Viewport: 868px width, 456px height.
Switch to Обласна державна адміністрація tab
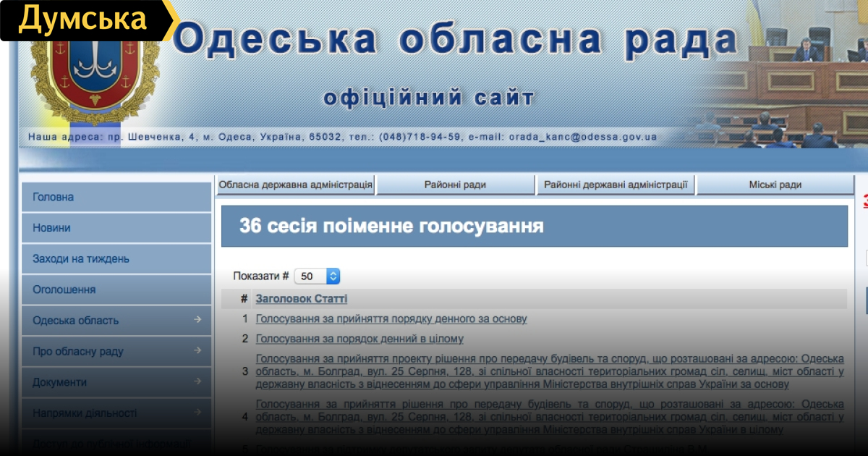click(296, 185)
